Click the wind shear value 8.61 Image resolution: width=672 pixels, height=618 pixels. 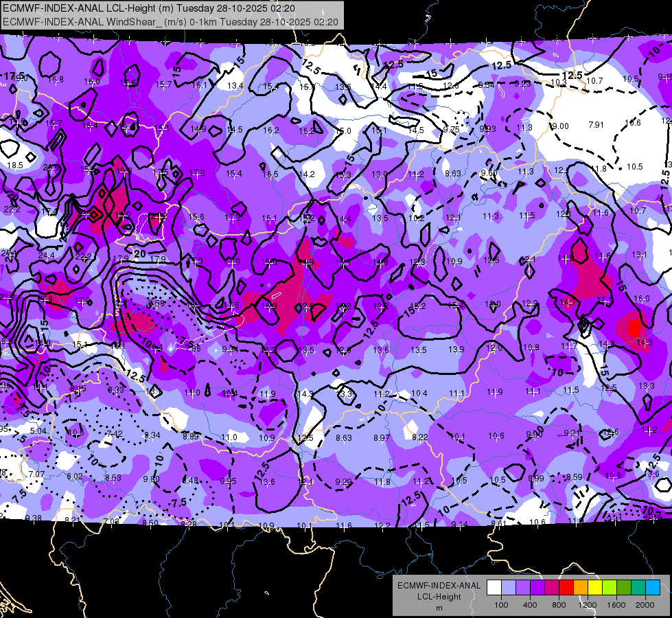(499, 523)
